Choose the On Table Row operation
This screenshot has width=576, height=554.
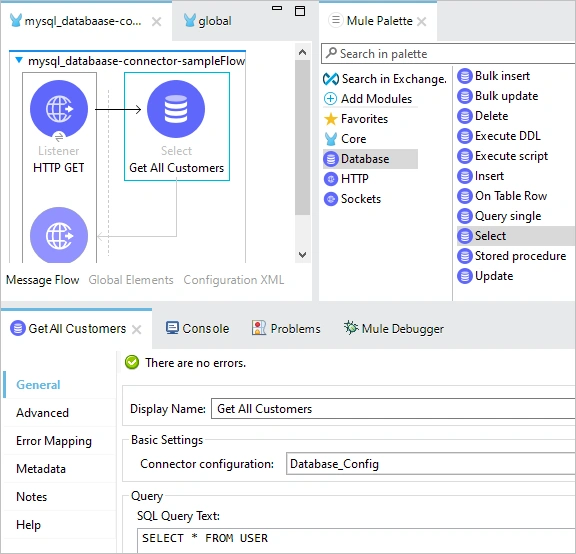(x=502, y=196)
